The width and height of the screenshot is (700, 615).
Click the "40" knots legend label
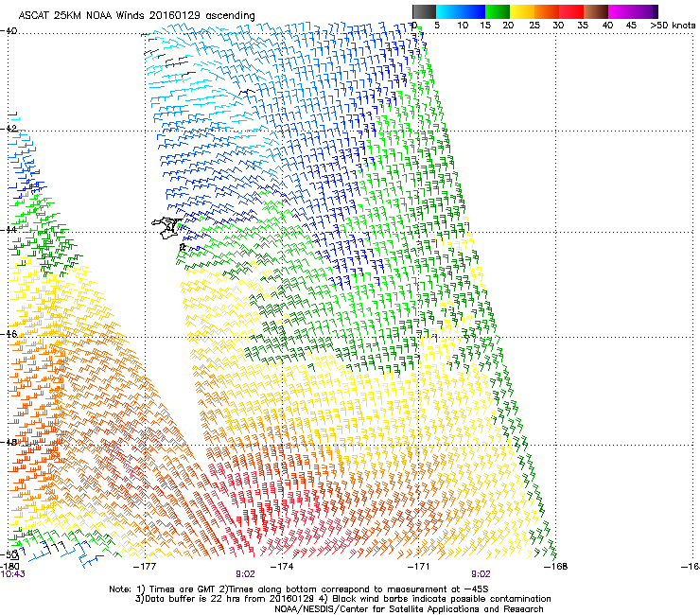point(607,26)
